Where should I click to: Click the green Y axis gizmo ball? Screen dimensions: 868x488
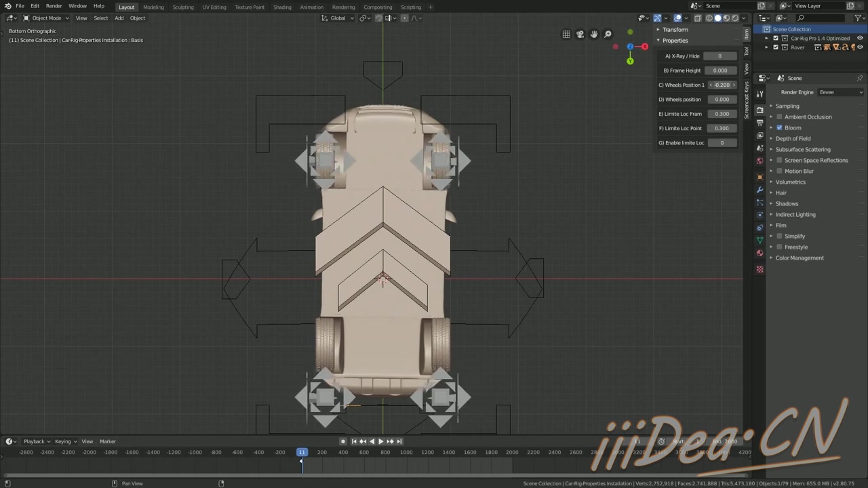click(x=630, y=62)
